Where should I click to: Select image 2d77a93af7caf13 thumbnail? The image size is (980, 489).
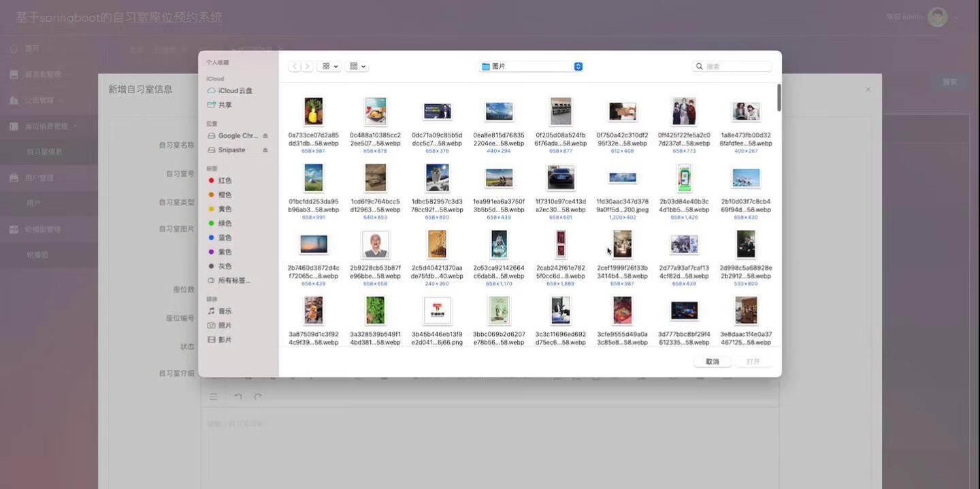pos(684,244)
